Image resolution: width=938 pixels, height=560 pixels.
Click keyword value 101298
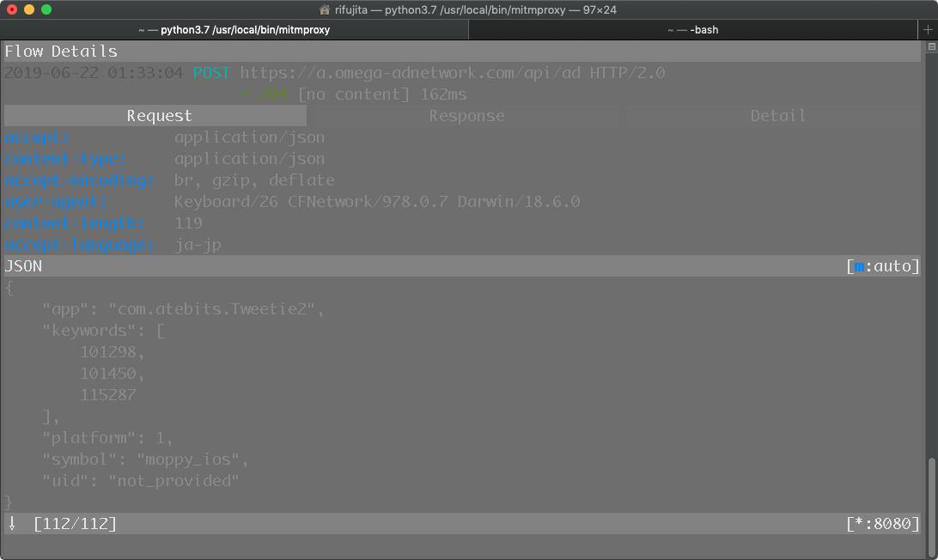tap(112, 352)
